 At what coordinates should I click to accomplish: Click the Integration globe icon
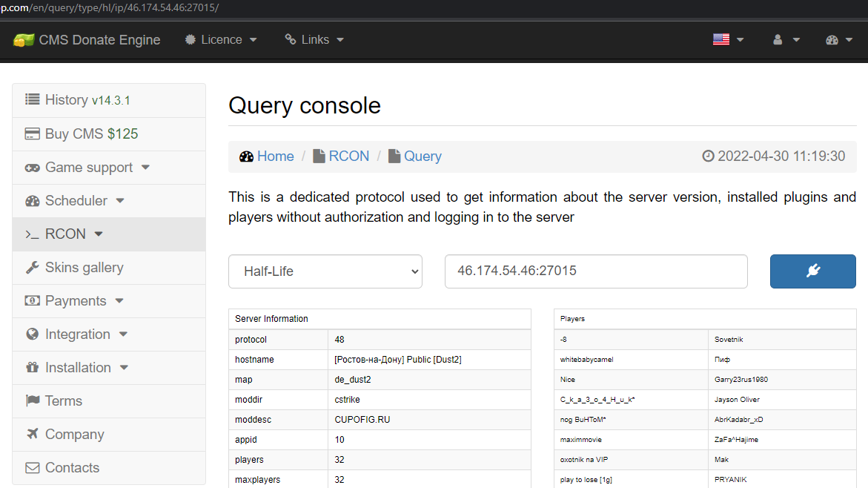[x=32, y=334]
